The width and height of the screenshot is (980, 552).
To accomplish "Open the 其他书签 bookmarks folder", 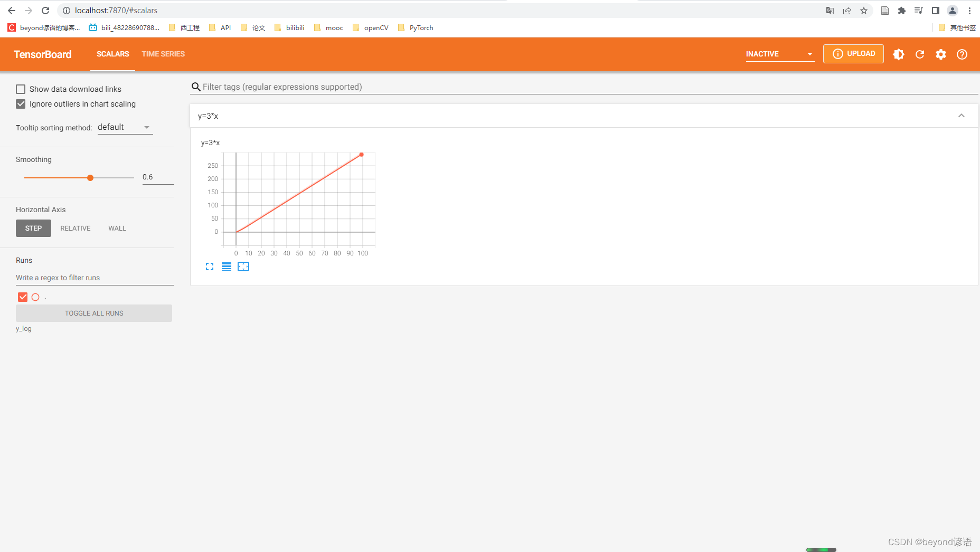I will pyautogui.click(x=957, y=28).
